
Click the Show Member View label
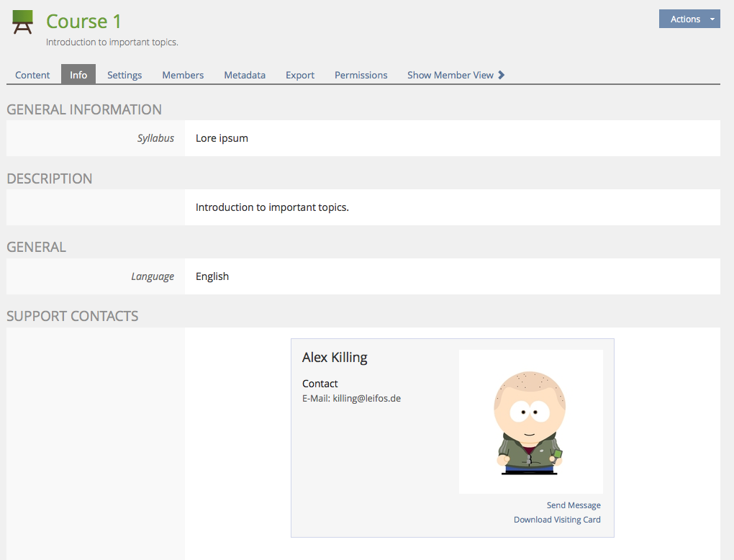pos(450,75)
